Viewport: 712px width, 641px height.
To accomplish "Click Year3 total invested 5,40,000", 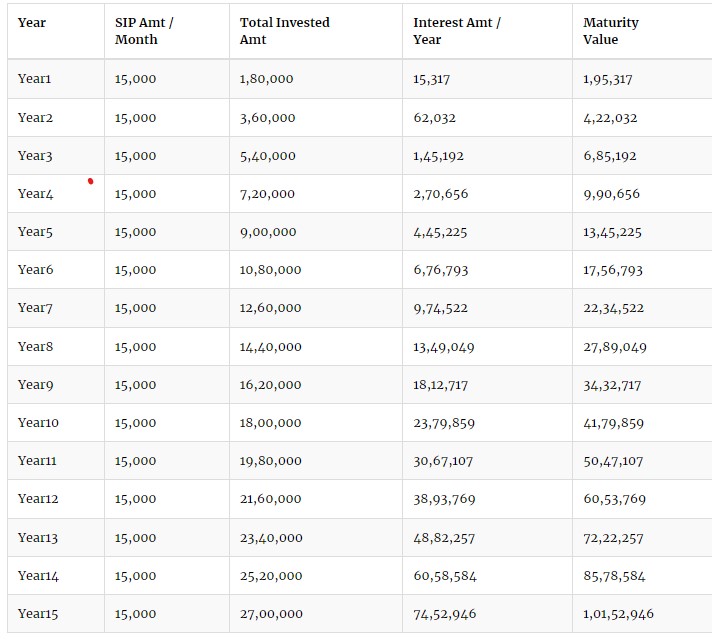I will (268, 156).
